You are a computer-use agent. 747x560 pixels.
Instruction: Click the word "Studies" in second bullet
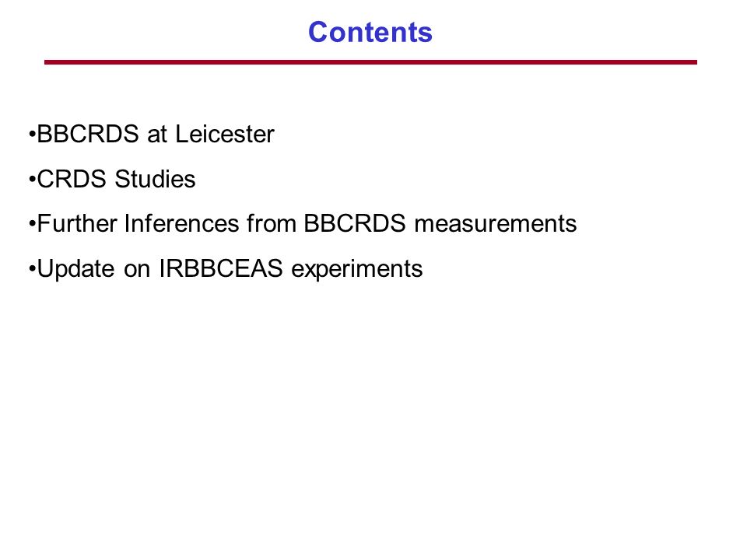click(156, 179)
